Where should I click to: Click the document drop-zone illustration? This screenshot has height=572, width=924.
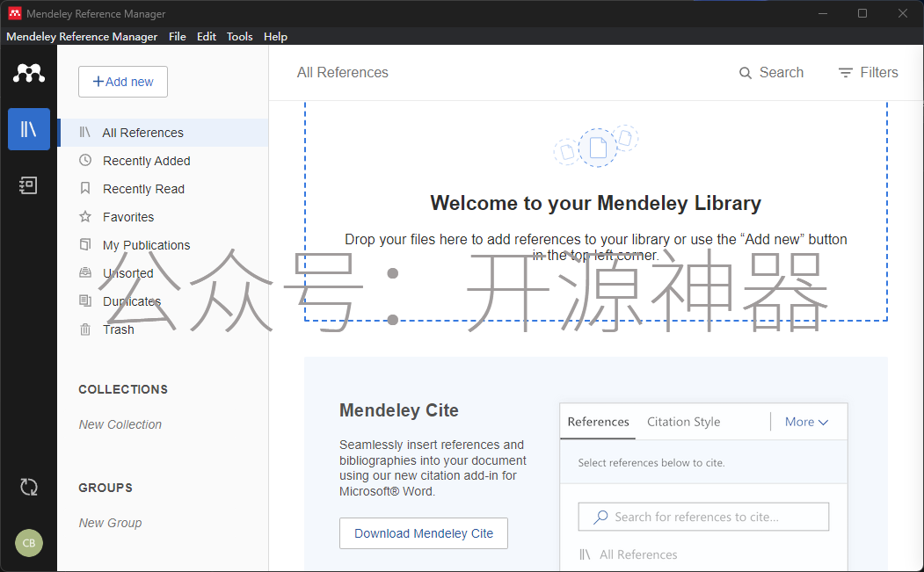pos(596,146)
